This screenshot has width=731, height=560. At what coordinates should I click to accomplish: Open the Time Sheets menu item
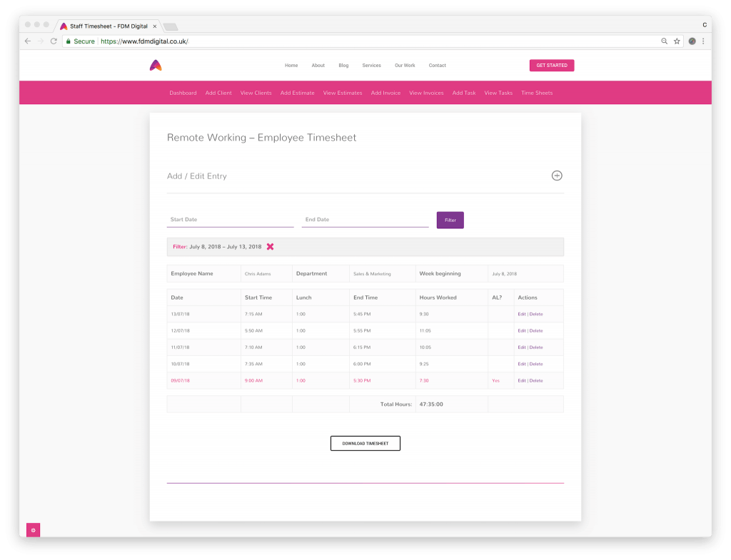pos(537,93)
